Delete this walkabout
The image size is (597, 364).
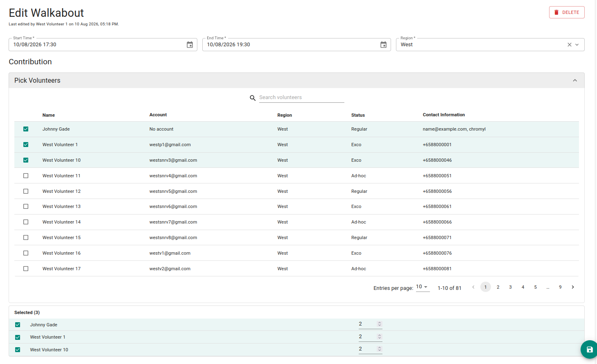click(567, 12)
